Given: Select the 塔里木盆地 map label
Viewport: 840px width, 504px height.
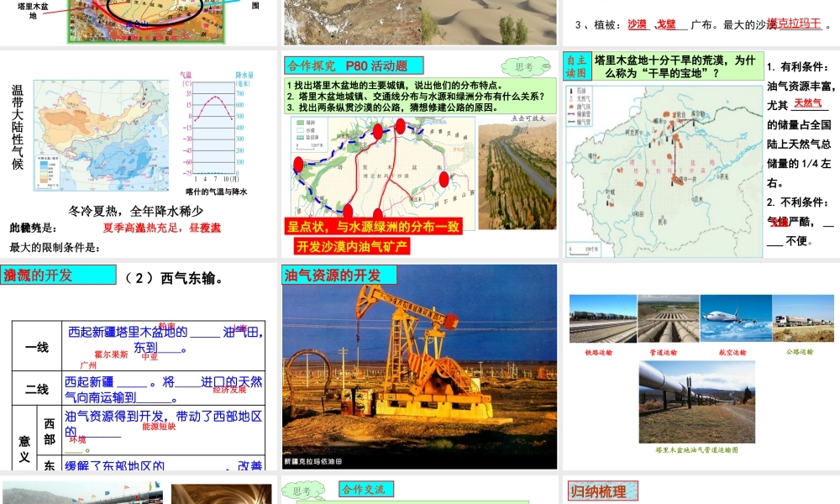Looking at the screenshot, I should 33,11.
